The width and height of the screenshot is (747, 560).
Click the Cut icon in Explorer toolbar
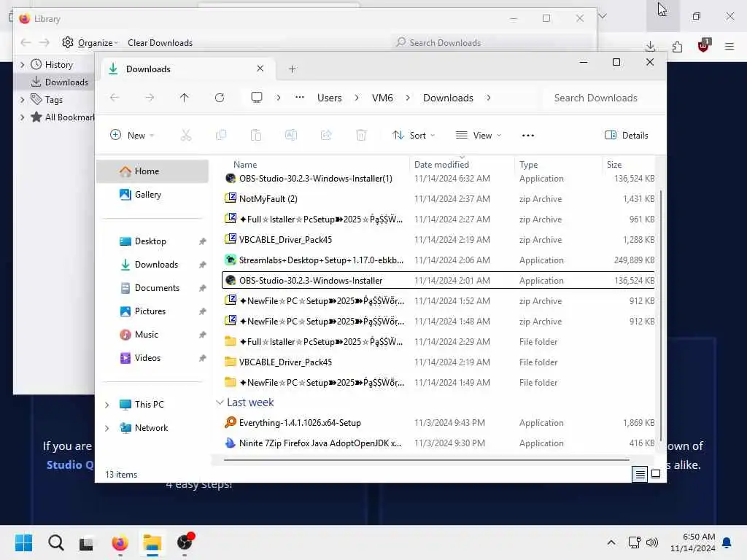point(186,135)
